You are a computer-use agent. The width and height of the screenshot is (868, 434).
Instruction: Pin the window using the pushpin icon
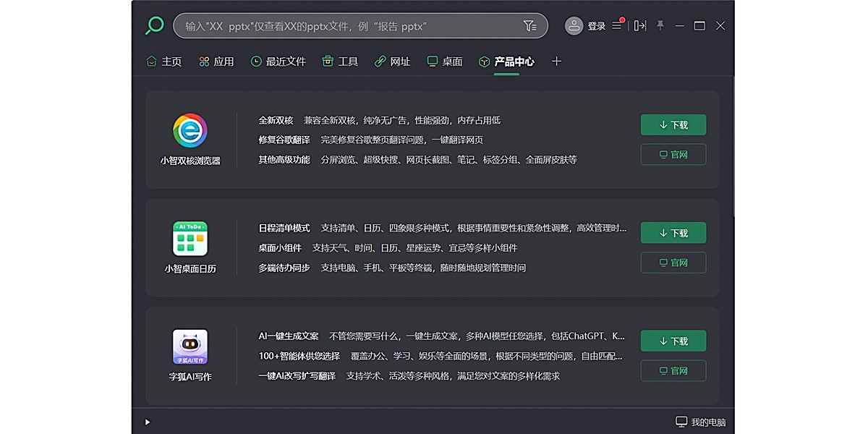660,26
